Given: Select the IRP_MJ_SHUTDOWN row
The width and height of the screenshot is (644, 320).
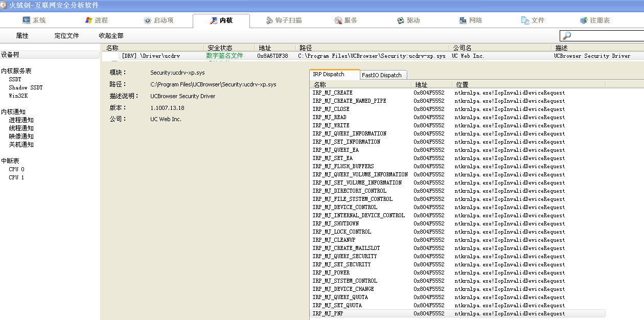Looking at the screenshot, I should tap(457, 223).
